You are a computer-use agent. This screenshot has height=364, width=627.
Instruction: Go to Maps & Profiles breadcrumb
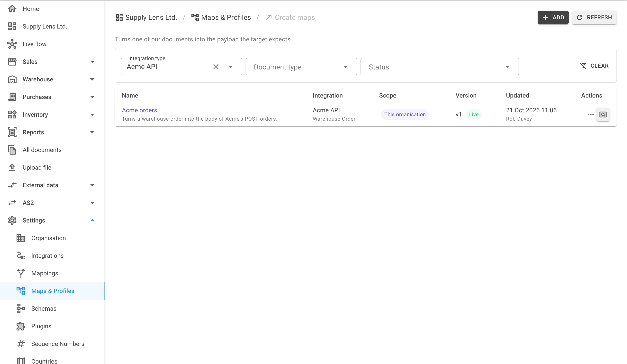(221, 17)
